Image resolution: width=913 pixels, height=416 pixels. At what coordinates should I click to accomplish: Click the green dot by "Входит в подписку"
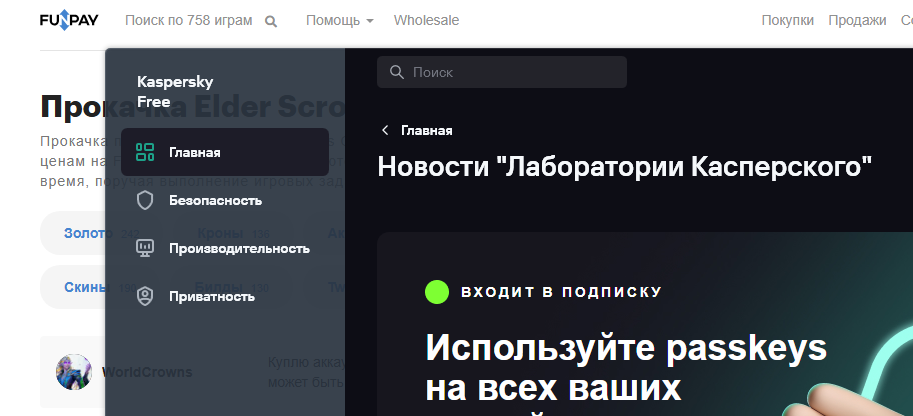437,292
